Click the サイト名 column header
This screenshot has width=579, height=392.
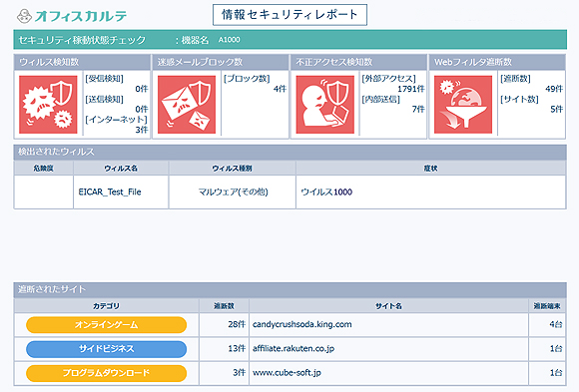388,306
